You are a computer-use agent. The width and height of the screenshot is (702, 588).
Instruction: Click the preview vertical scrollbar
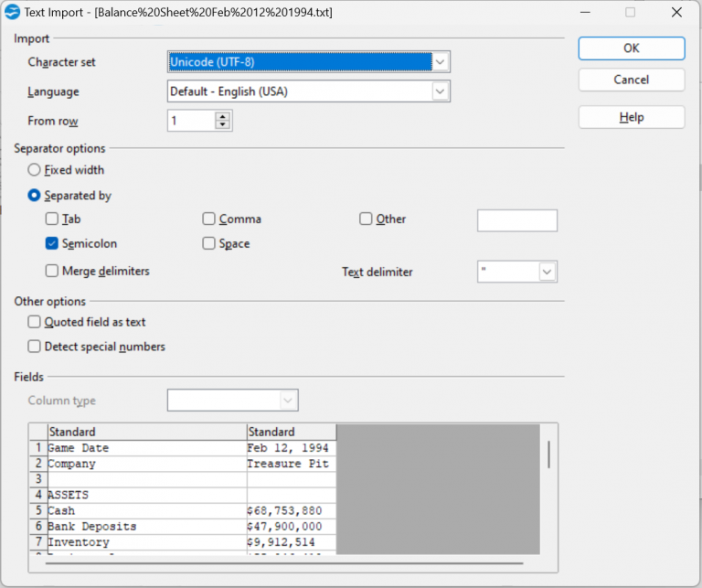point(548,454)
